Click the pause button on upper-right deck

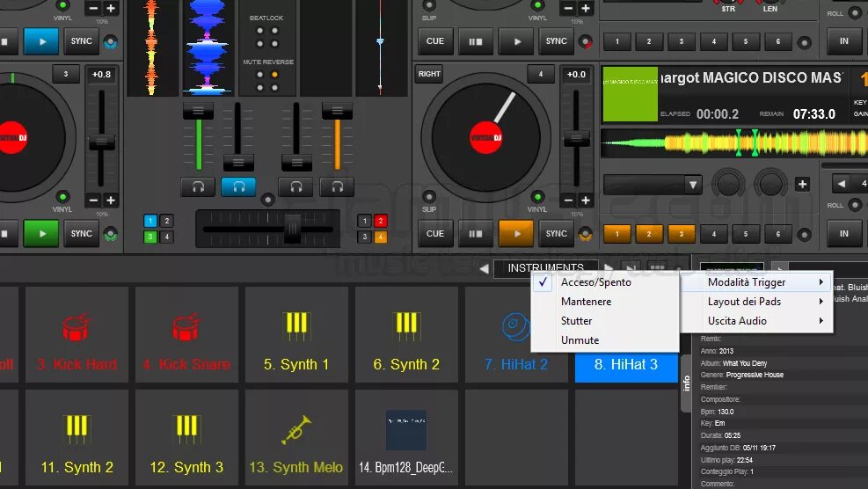[x=476, y=41]
